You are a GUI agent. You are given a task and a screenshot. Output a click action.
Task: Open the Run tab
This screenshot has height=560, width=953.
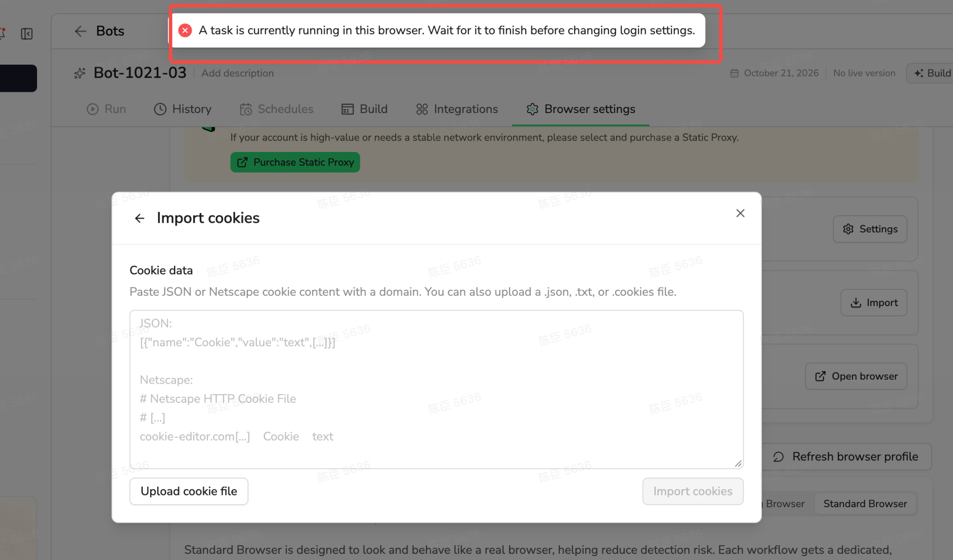tap(106, 109)
